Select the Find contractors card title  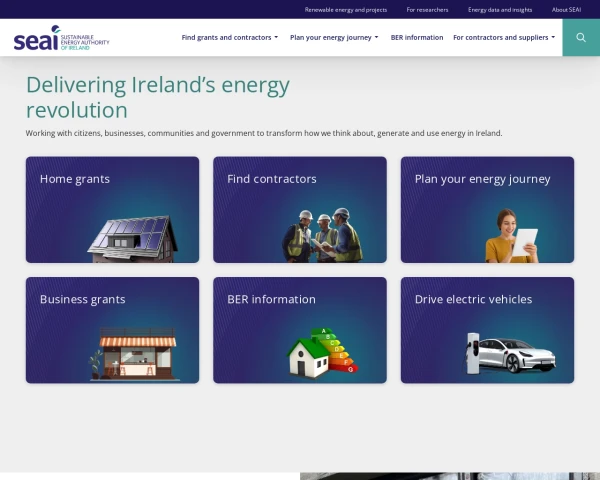272,179
